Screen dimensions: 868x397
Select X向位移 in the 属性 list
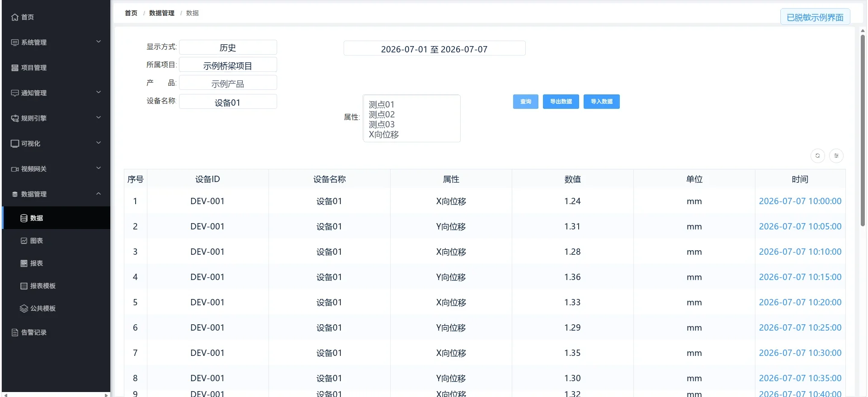[384, 134]
